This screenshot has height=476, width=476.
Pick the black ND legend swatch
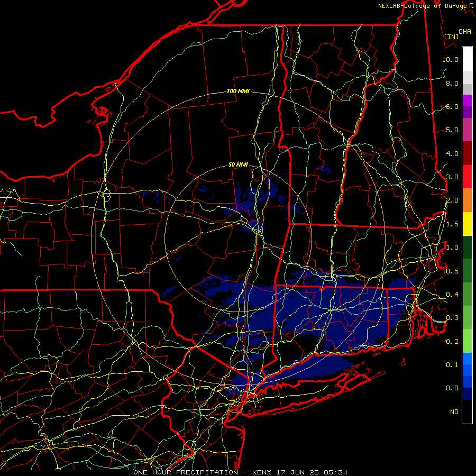[467, 411]
